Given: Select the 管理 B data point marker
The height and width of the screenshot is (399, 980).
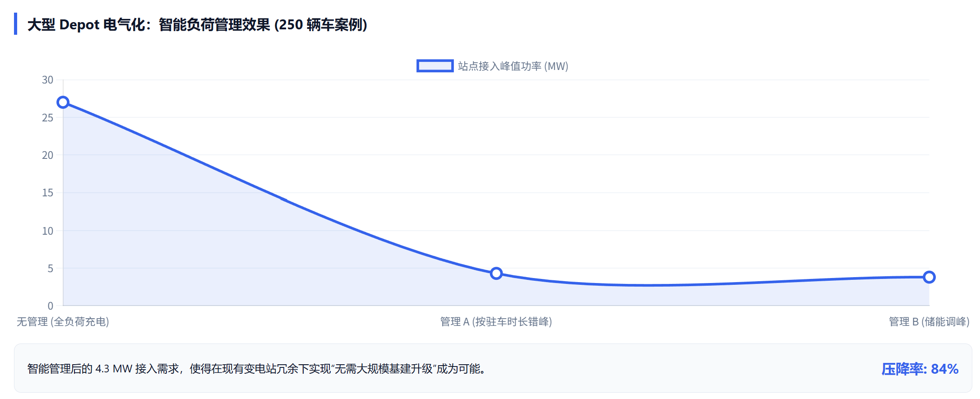Looking at the screenshot, I should click(929, 277).
